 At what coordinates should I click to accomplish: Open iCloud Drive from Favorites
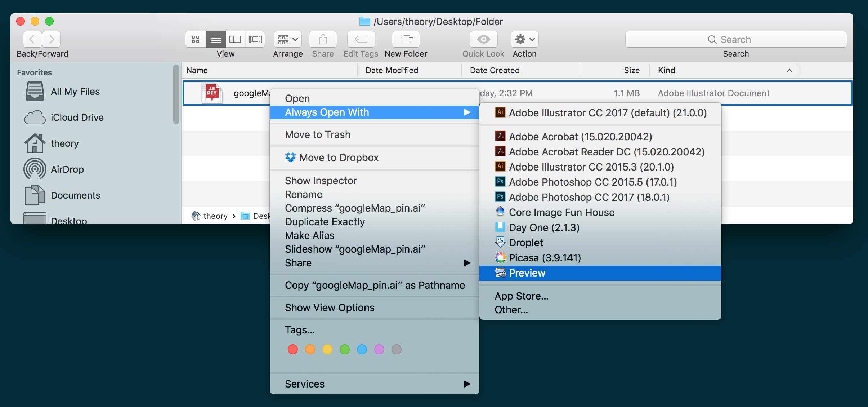77,117
